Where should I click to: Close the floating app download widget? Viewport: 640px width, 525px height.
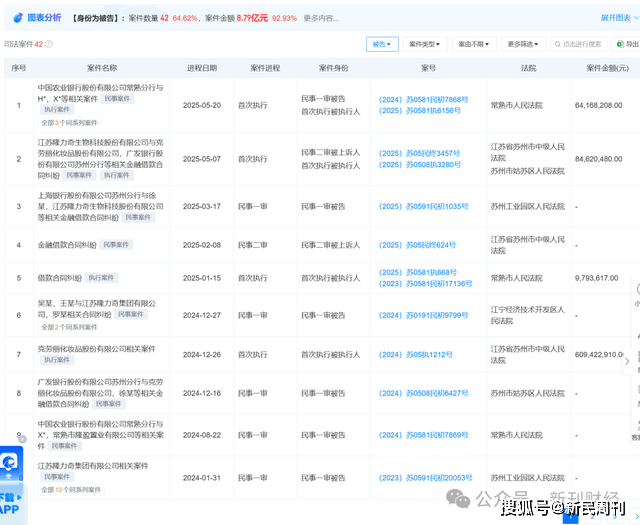click(22, 439)
